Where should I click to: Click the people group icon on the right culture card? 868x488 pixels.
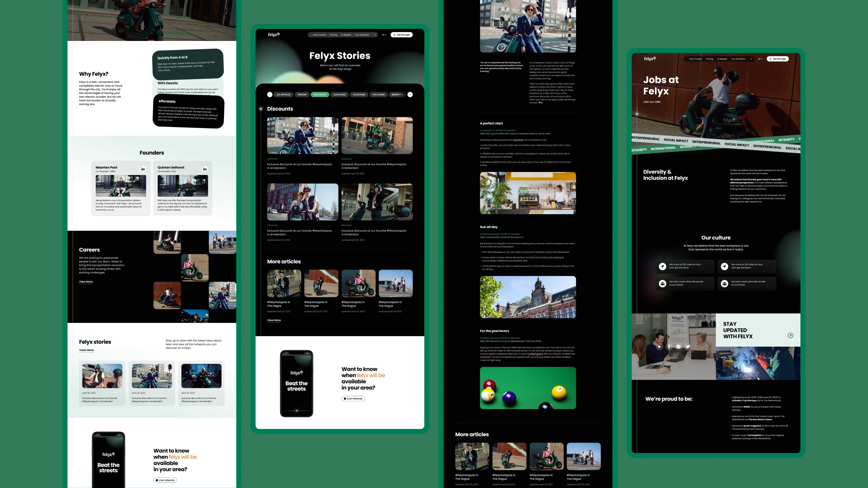[725, 283]
